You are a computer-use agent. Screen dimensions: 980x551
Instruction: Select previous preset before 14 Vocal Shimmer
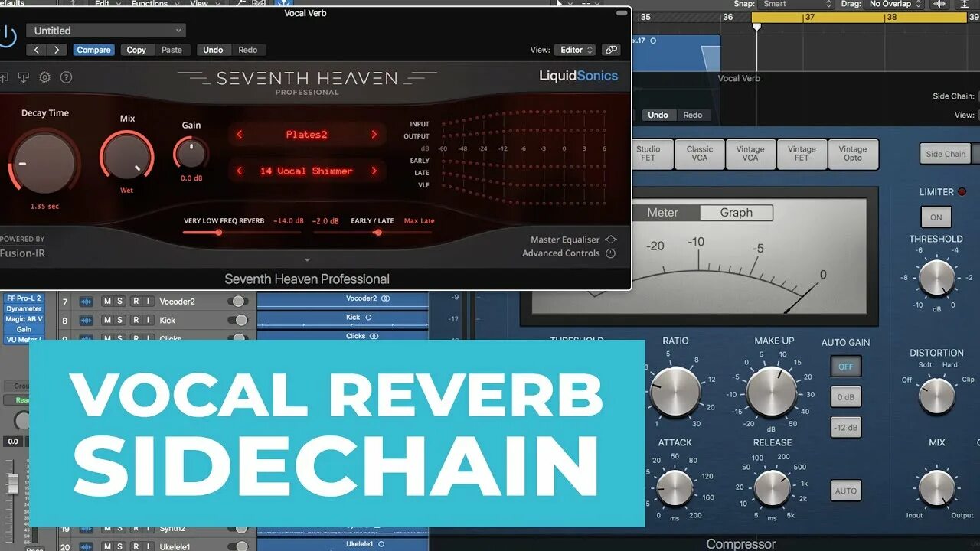coord(239,171)
